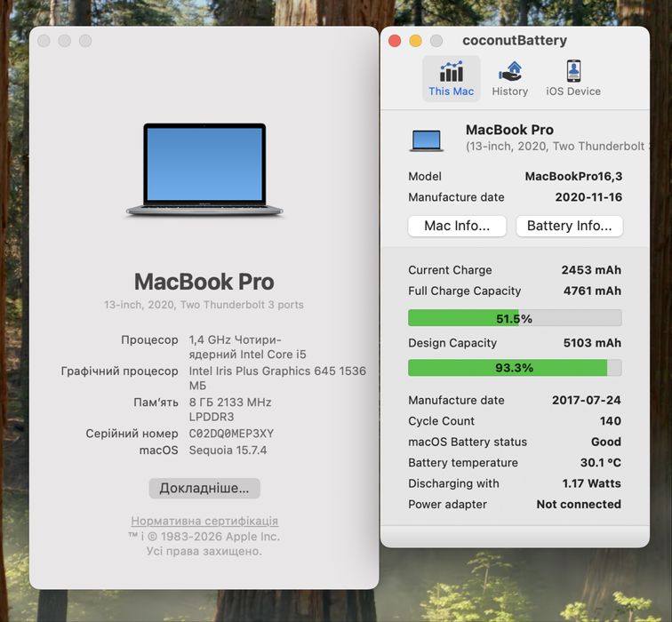
Task: Click the Intel Iris Plus Graphics 645 text
Action: click(x=277, y=379)
